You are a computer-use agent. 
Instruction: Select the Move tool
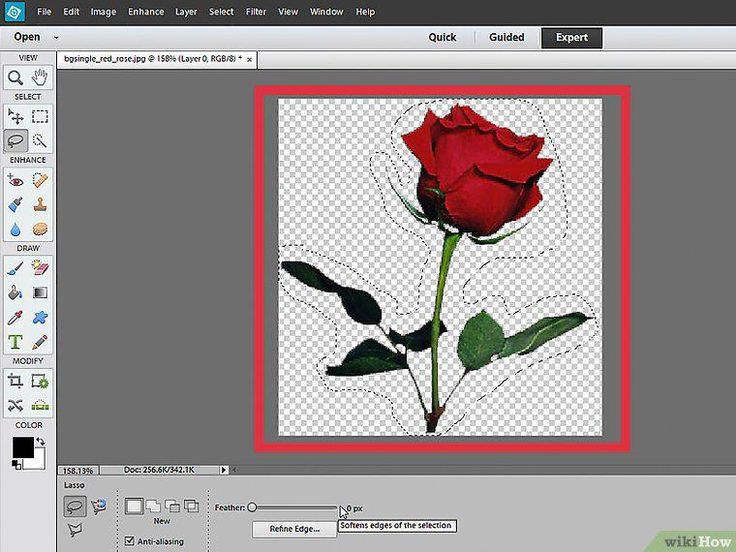click(x=16, y=116)
